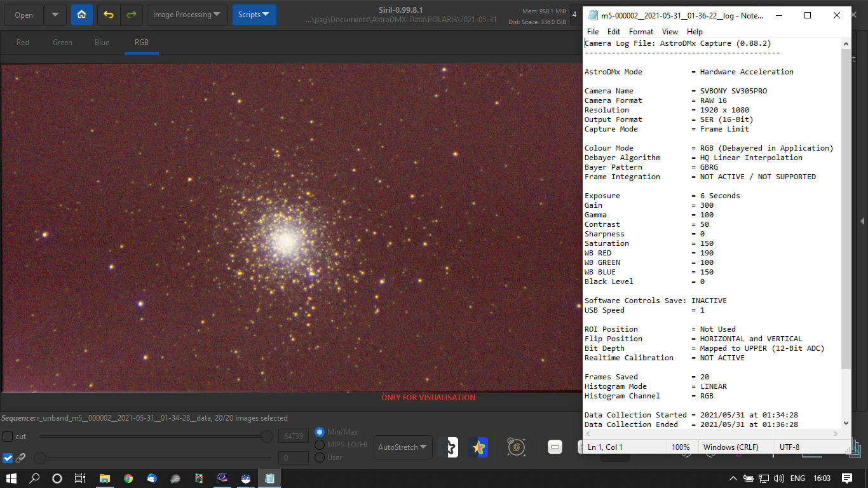Click the 'SVBONY SV305PRO' camera name text
This screenshot has height=488, width=868.
coord(733,91)
